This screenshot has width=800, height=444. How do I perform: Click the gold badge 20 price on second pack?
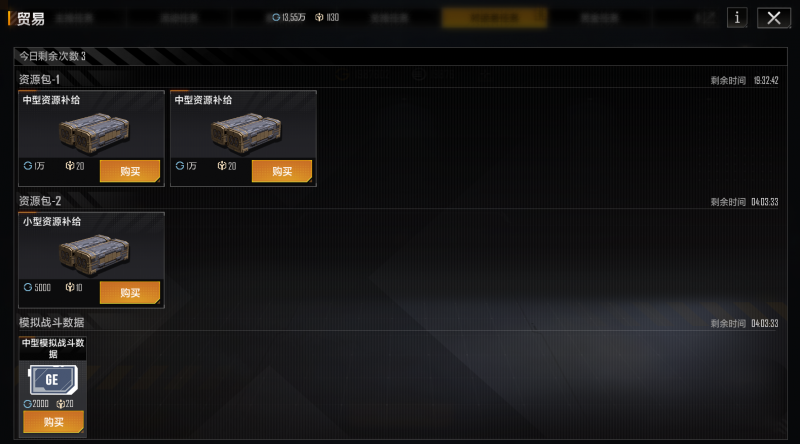click(227, 166)
